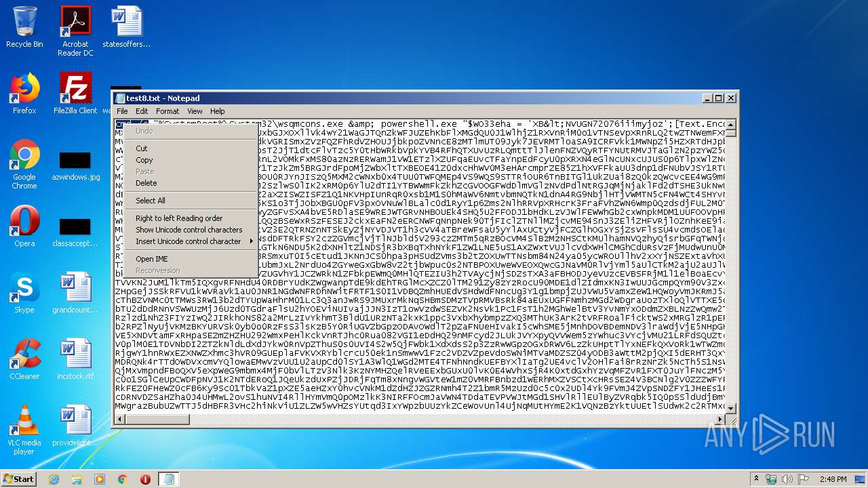Open the Format menu in Notepad
Image resolution: width=868 pixels, height=488 pixels.
[x=167, y=111]
